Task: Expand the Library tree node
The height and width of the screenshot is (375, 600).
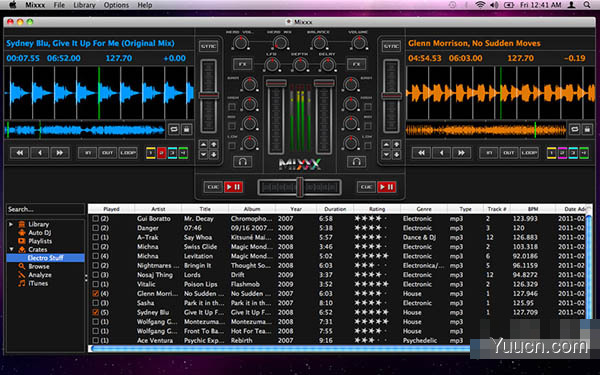Action: pyautogui.click(x=11, y=224)
